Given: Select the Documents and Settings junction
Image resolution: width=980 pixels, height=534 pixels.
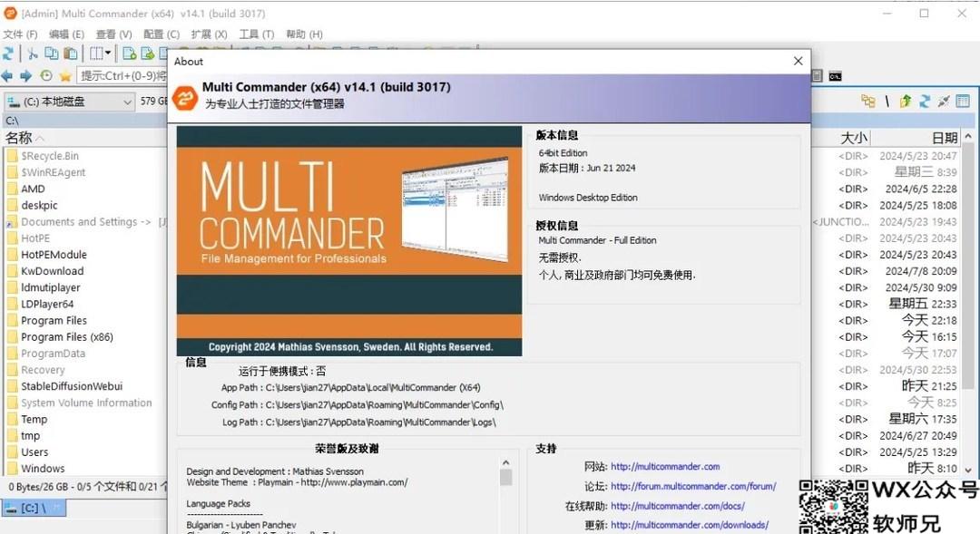Looking at the screenshot, I should [84, 222].
